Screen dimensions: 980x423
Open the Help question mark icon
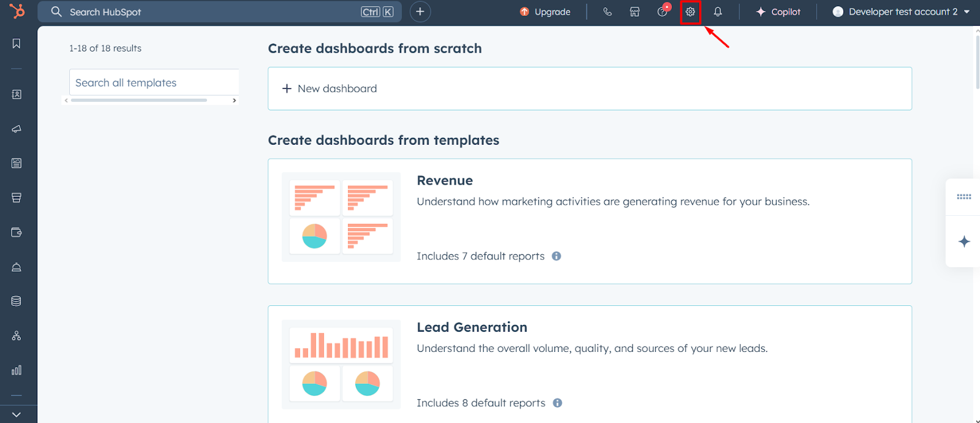[x=662, y=12]
